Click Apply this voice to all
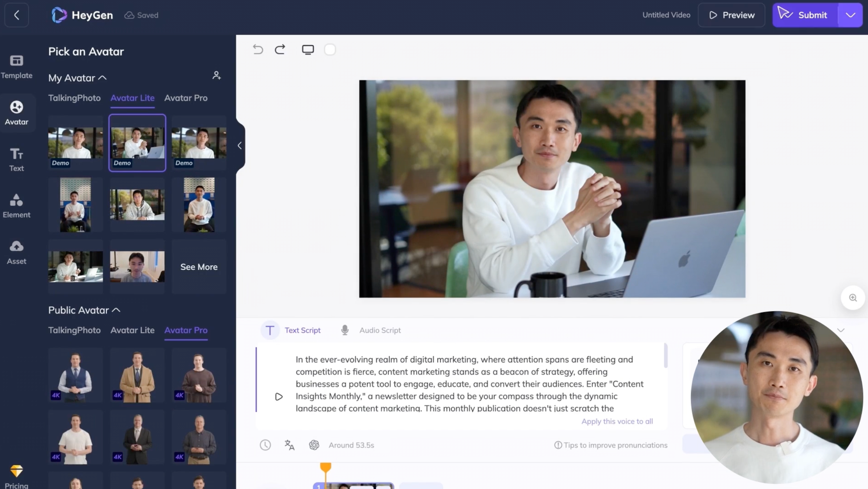The width and height of the screenshot is (868, 489). pyautogui.click(x=617, y=421)
